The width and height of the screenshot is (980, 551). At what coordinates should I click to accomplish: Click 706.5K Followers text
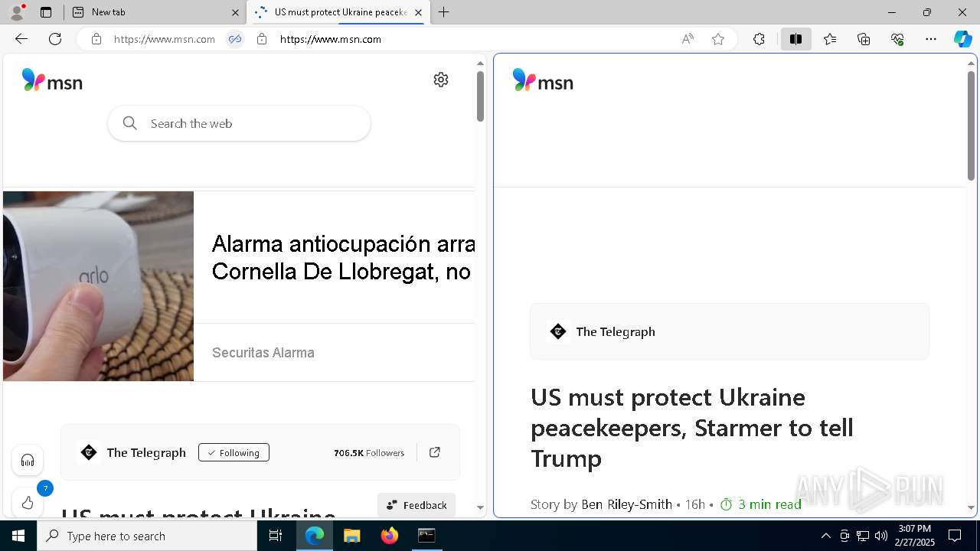[x=369, y=453]
